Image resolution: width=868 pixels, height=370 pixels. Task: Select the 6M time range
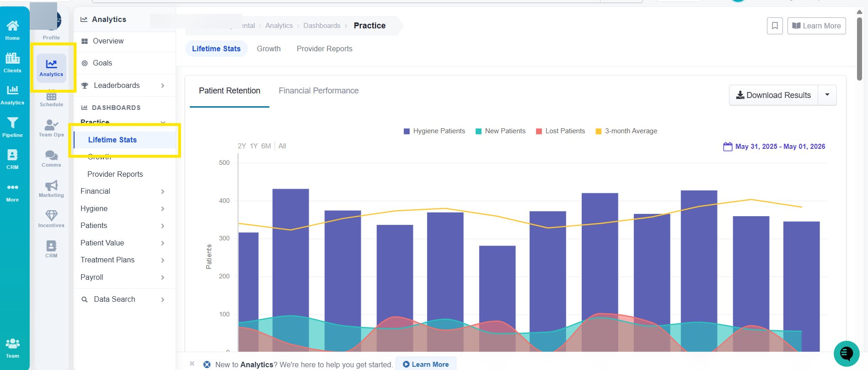266,146
